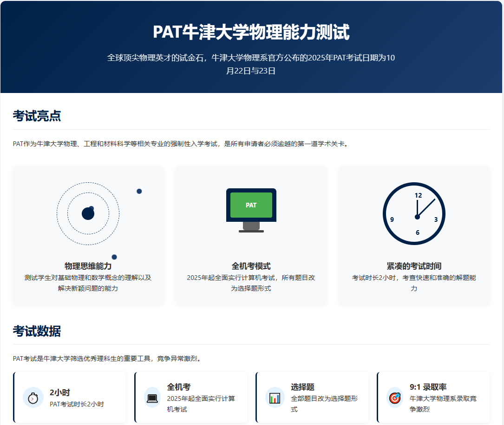Click the target icon beside 9:1 录取率

pyautogui.click(x=394, y=398)
